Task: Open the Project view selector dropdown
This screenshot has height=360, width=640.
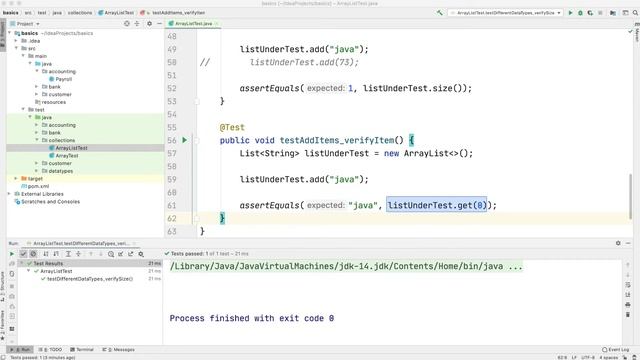Action: click(x=24, y=24)
